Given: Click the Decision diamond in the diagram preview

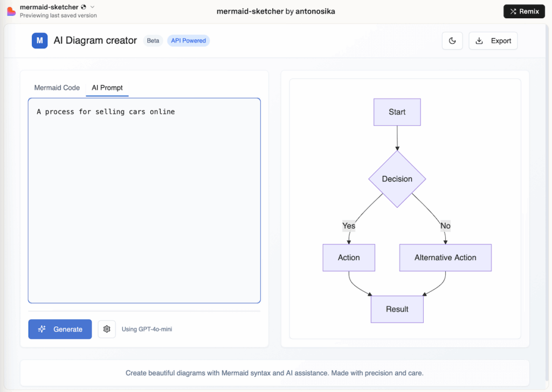Looking at the screenshot, I should tap(397, 179).
